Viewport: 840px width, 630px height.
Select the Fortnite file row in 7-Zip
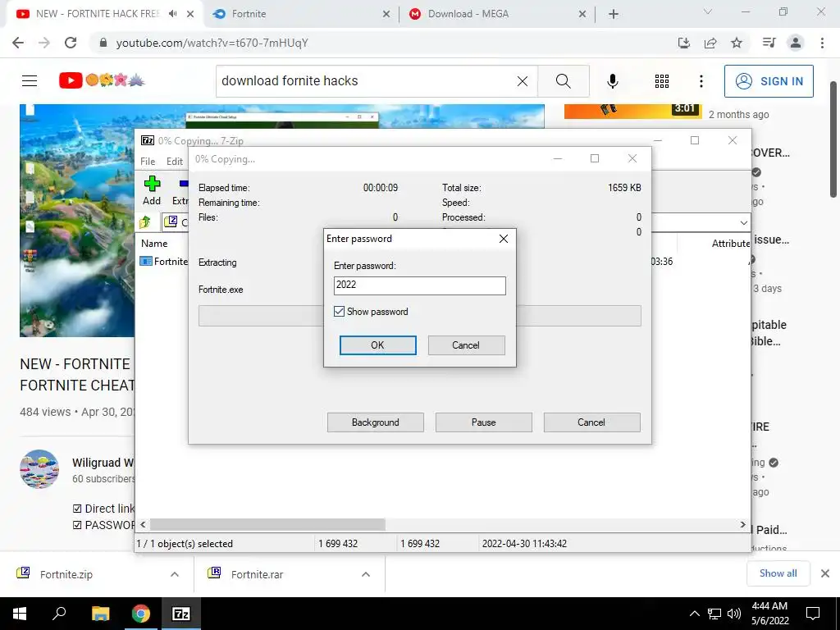pos(163,262)
